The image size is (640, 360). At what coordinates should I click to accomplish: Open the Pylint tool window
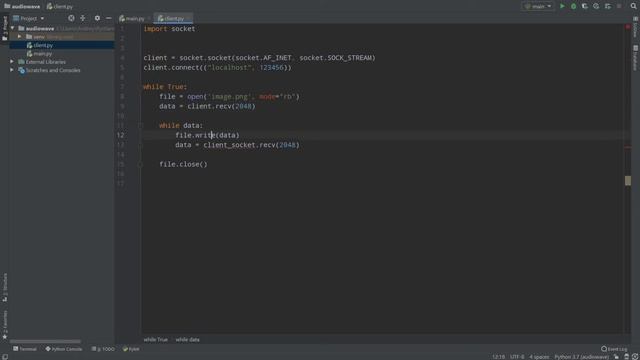click(131, 349)
